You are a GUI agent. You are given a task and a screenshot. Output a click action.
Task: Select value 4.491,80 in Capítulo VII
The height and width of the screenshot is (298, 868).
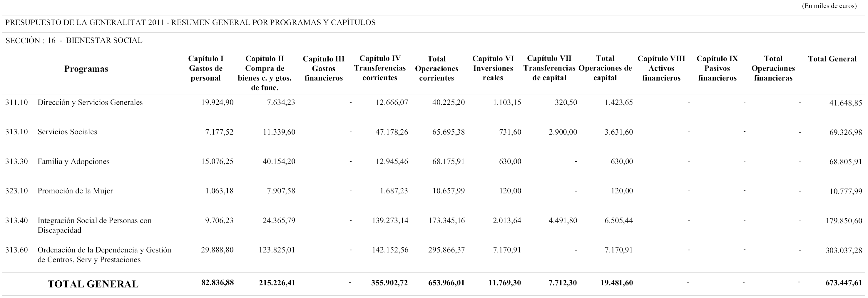(563, 220)
